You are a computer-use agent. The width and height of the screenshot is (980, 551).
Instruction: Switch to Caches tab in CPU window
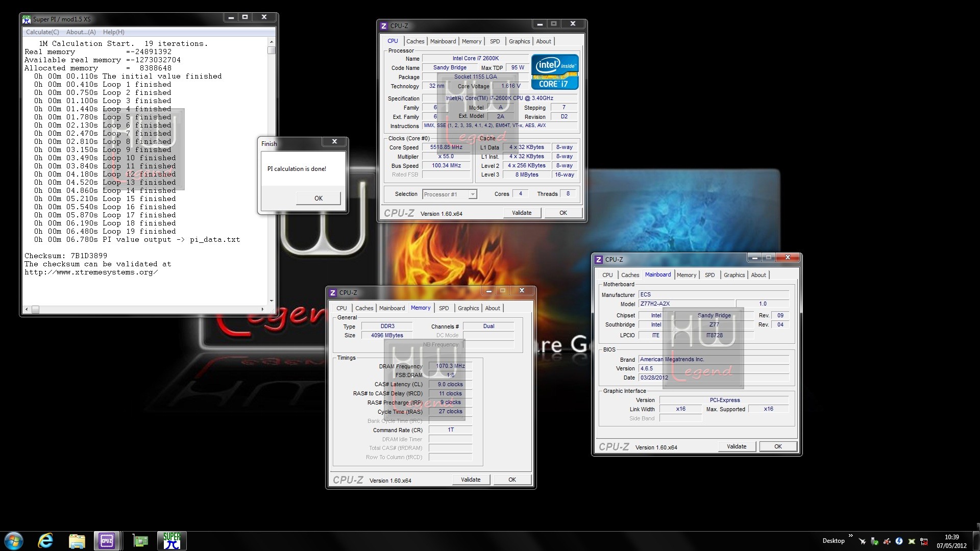click(x=415, y=41)
